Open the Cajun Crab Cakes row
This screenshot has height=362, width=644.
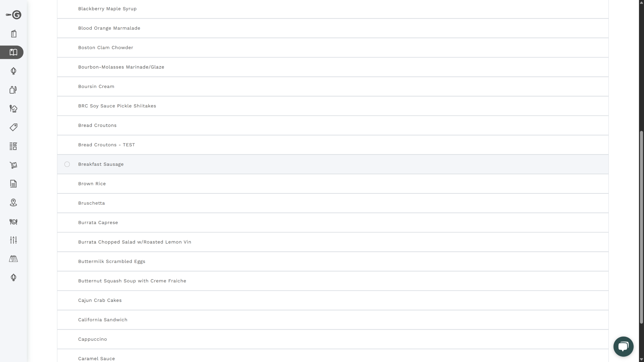(x=100, y=300)
